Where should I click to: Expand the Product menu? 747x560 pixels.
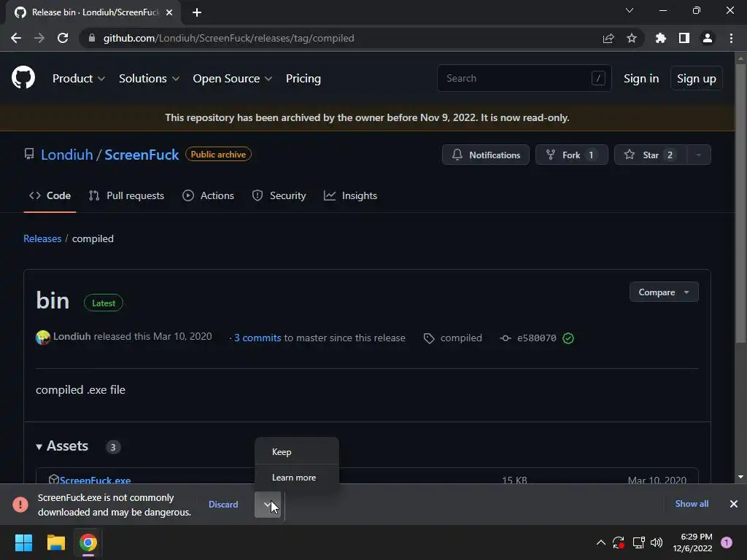[79, 78]
